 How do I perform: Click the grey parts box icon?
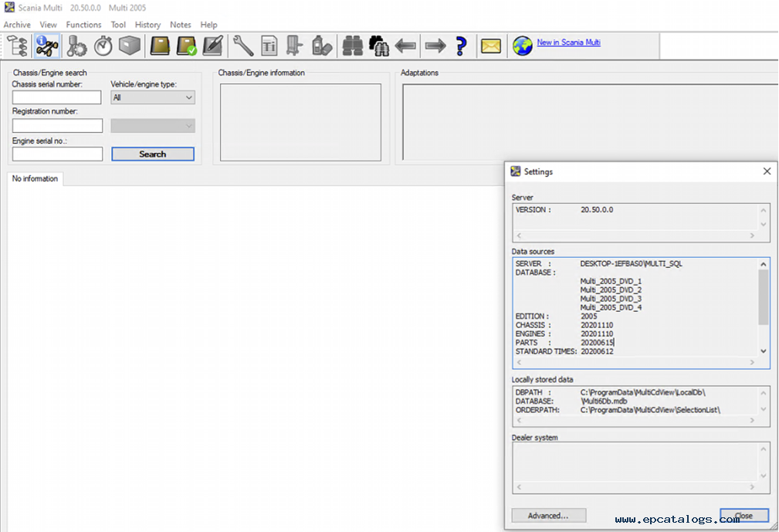tap(130, 46)
